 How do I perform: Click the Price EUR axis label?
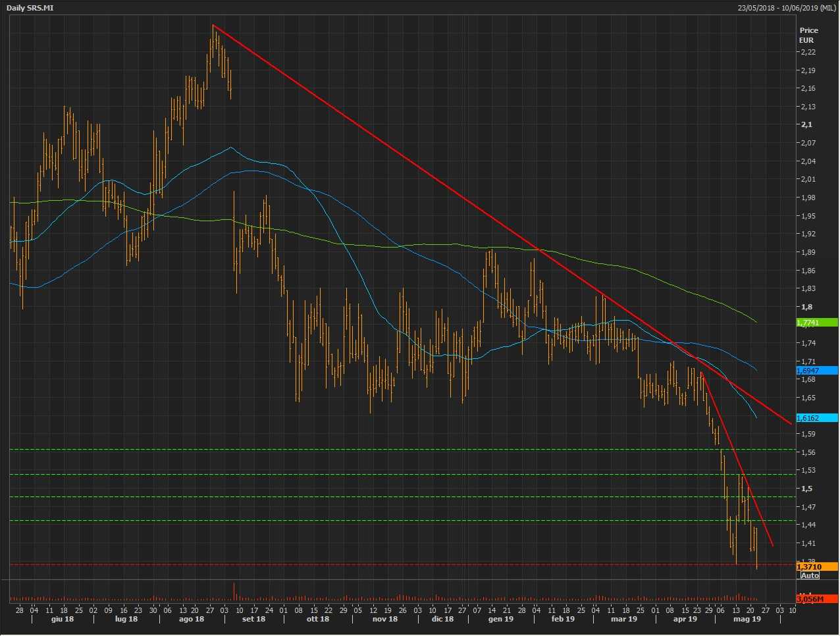coord(808,35)
